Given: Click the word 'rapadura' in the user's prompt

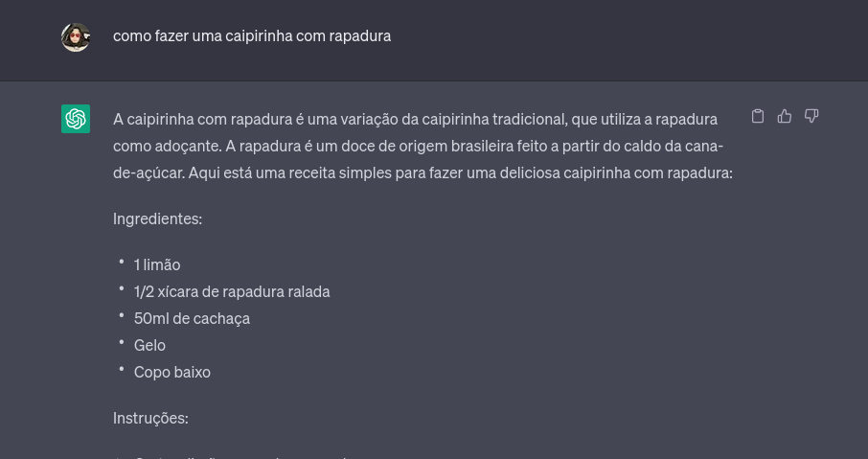Looking at the screenshot, I should tap(360, 36).
